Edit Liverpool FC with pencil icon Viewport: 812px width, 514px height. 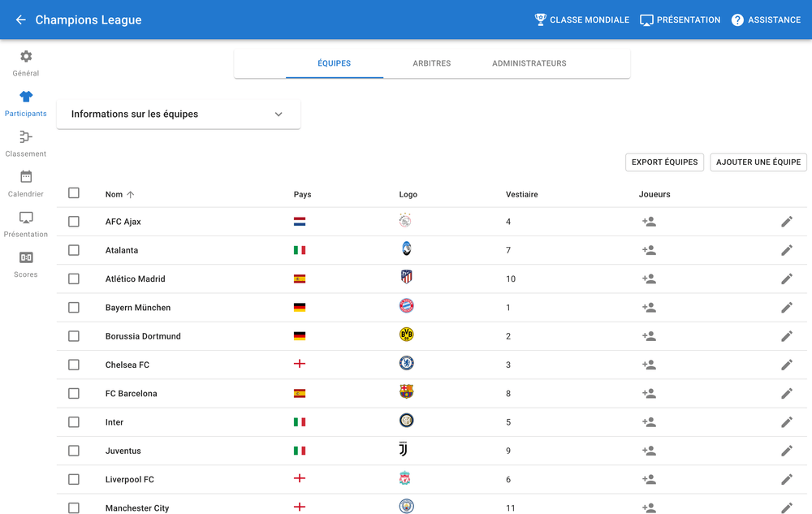tap(787, 479)
